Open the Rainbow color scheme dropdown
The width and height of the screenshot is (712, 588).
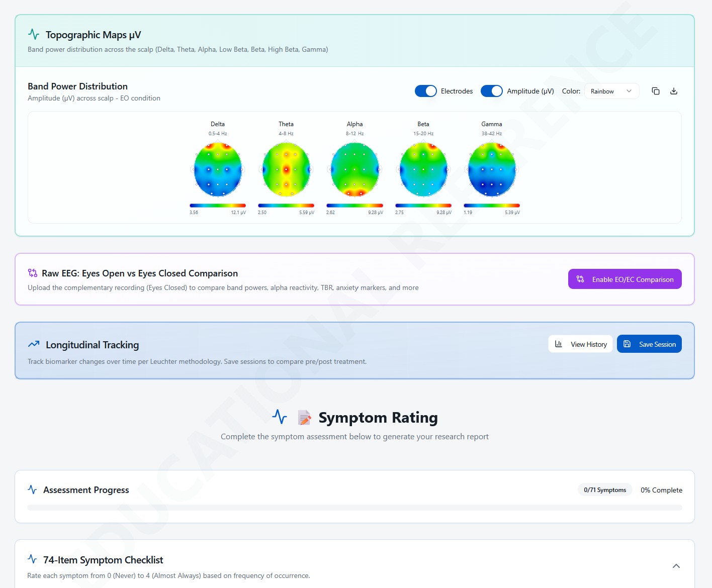click(x=611, y=91)
